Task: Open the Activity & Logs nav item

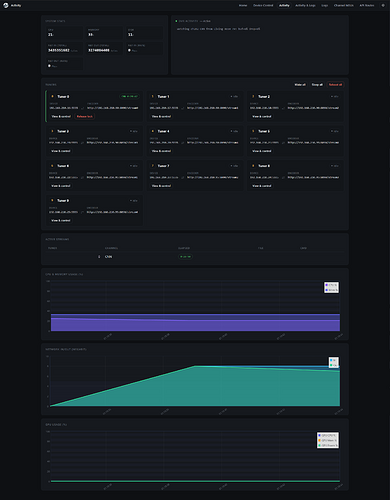Action: 305,5
